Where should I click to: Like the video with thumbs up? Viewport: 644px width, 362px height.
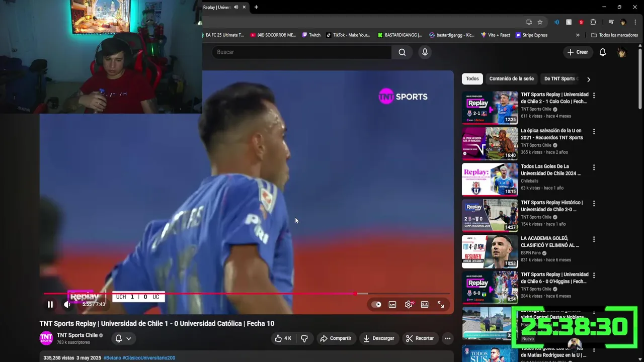[283, 338]
